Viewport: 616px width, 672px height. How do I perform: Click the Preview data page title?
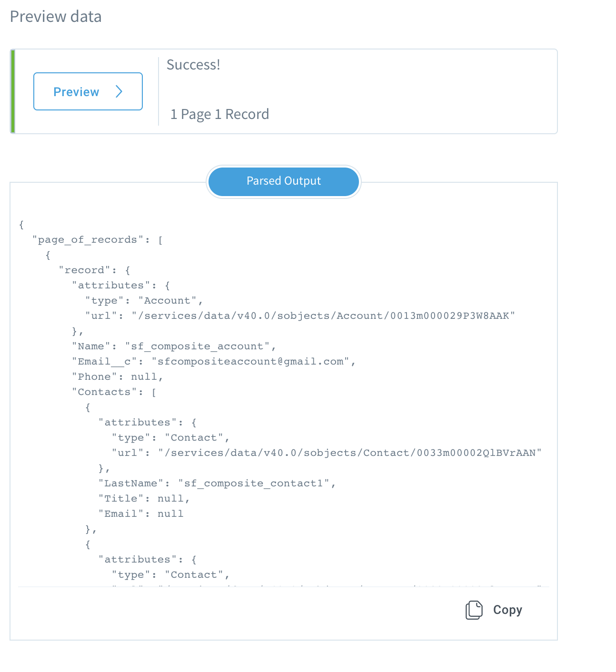pos(57,17)
